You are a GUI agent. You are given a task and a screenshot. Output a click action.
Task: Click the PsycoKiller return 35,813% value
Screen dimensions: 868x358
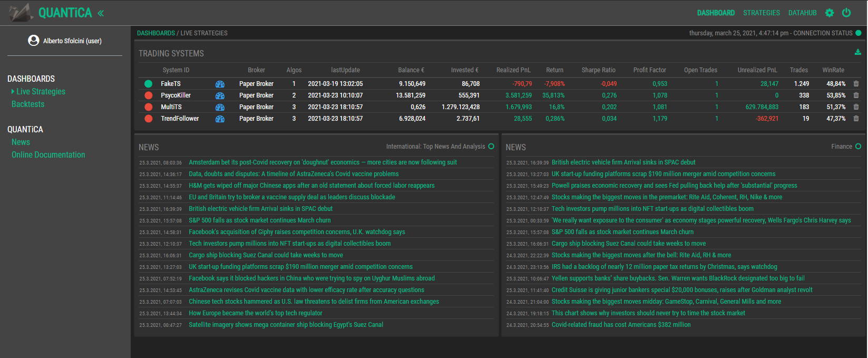(x=553, y=95)
